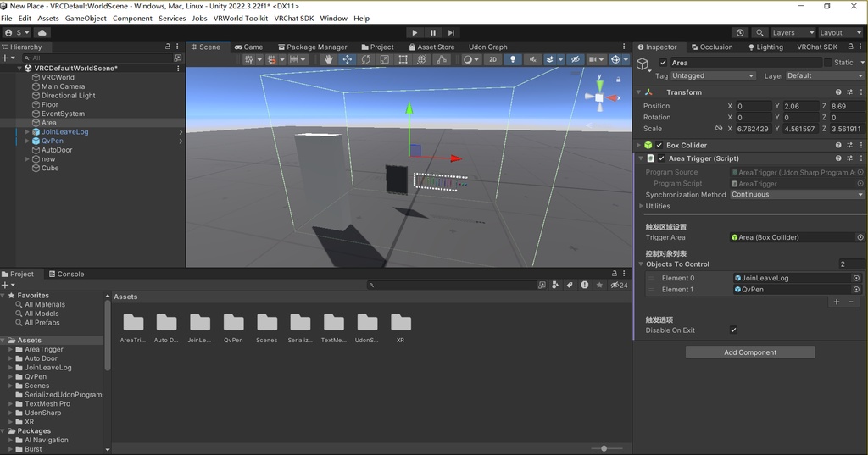This screenshot has width=868, height=455.
Task: Click the Help icon on Transform component
Action: 838,92
